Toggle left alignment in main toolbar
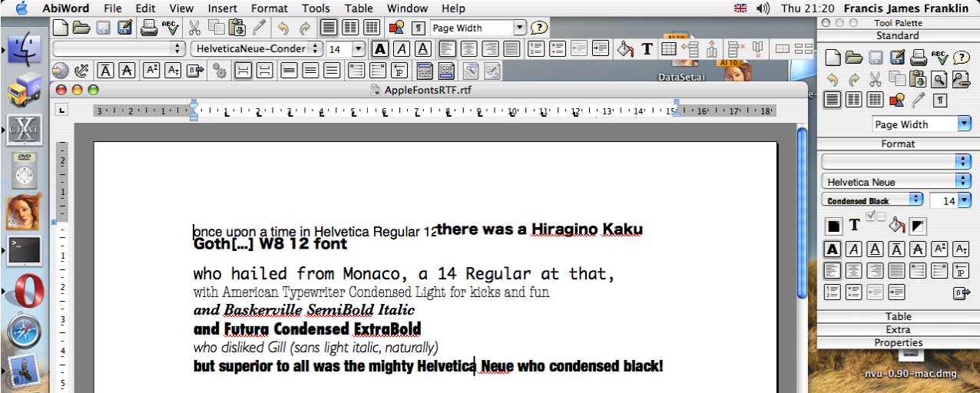Screen dimensions: 980x393 [447, 48]
